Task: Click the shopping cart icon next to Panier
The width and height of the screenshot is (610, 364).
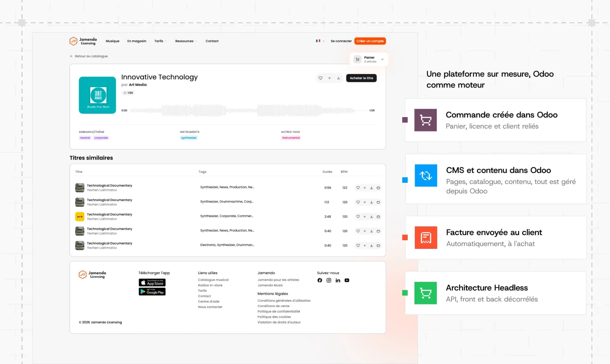Action: tap(357, 59)
